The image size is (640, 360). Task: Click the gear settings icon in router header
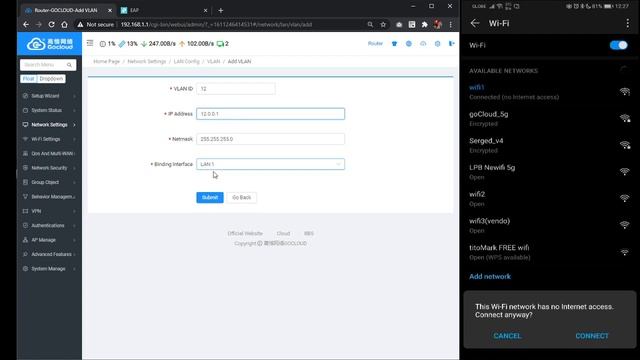click(437, 44)
